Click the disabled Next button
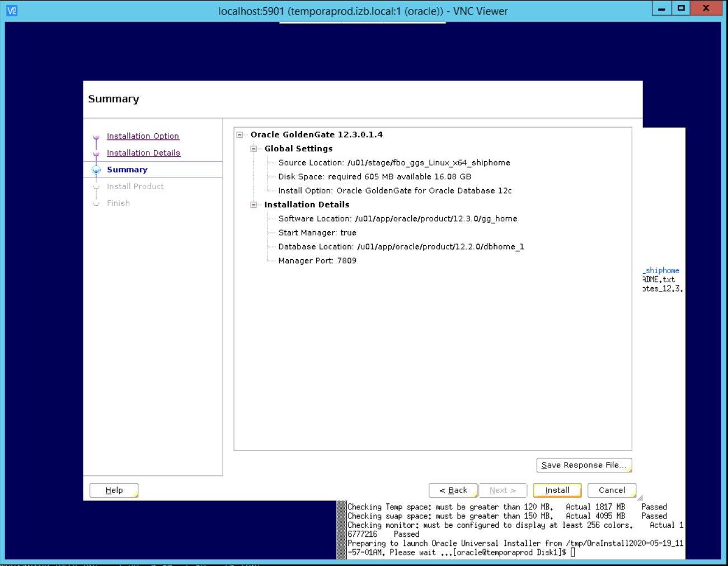728x566 pixels. point(502,490)
